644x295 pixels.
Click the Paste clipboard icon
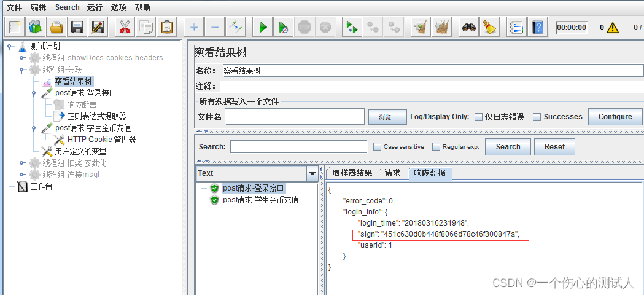(167, 28)
